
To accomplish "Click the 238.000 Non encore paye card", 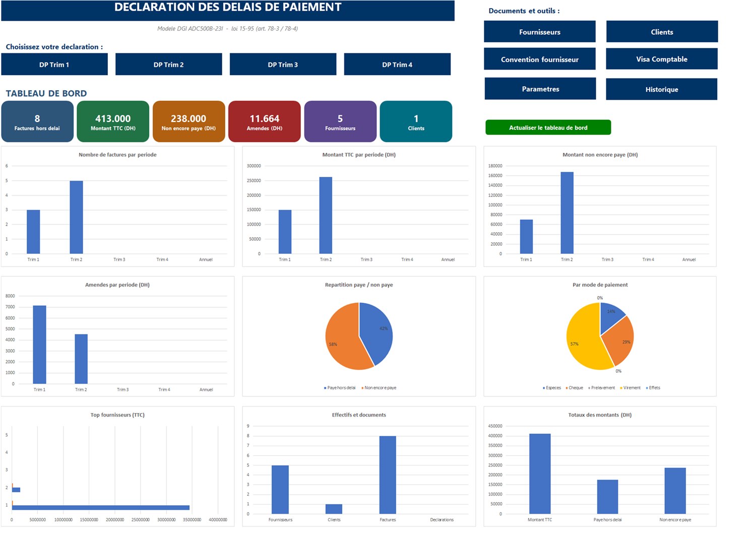I will (188, 121).
